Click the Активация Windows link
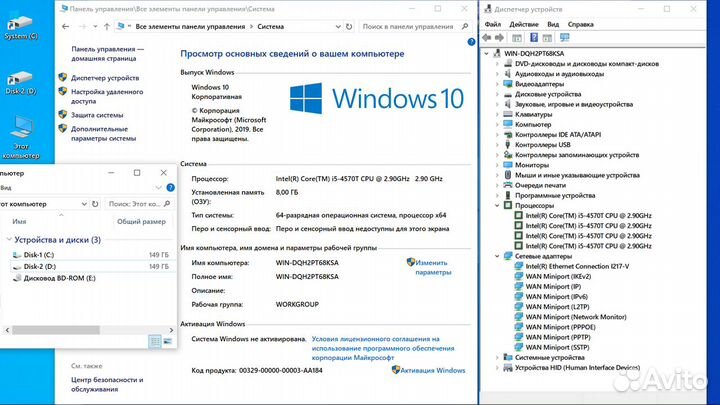The width and height of the screenshot is (720, 405). (x=433, y=370)
